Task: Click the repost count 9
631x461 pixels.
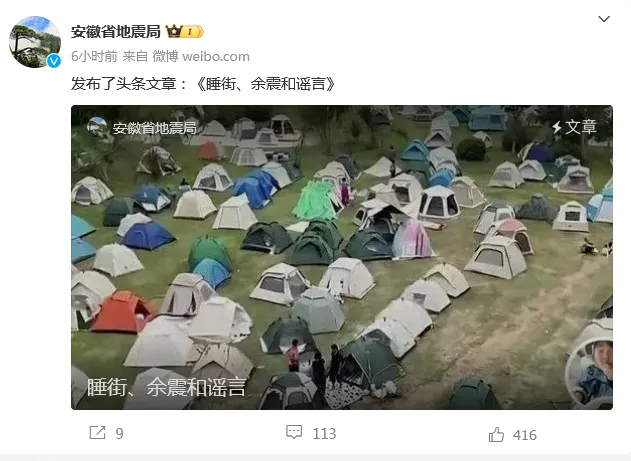Action: coord(120,434)
